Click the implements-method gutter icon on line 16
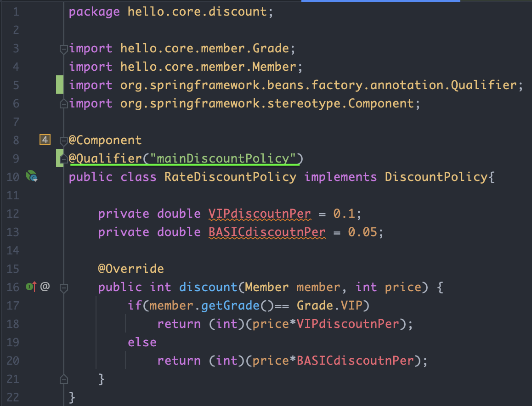Image resolution: width=532 pixels, height=406 pixels. (x=31, y=287)
